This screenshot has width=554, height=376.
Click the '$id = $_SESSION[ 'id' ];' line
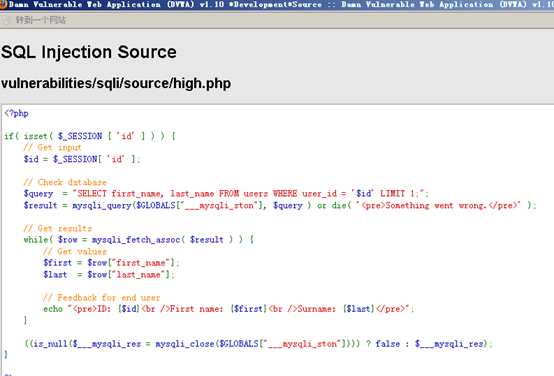tap(82, 159)
